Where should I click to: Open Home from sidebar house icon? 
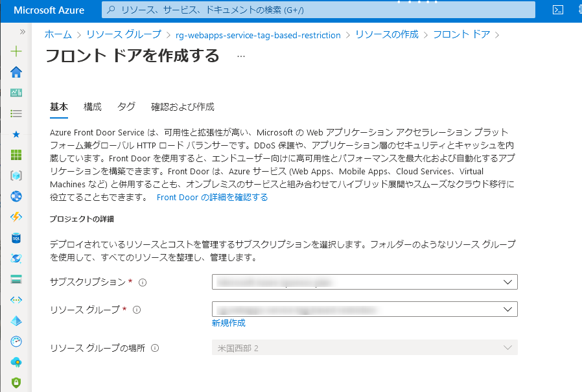click(16, 72)
